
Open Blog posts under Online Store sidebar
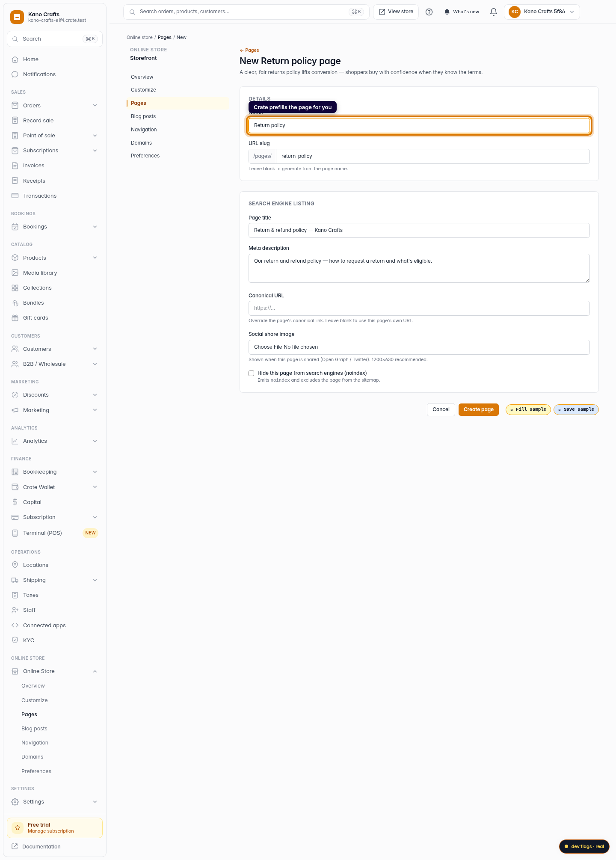34,729
